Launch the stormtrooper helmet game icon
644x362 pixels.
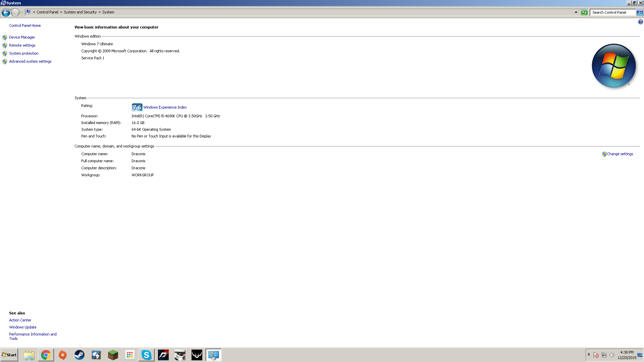180,355
